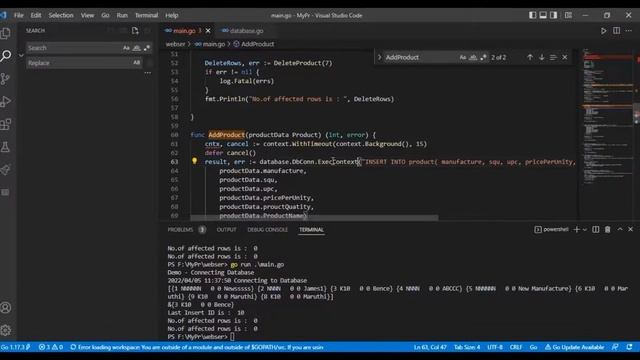Split the editor to the right
Viewport: 640px width, 360px height.
click(616, 31)
